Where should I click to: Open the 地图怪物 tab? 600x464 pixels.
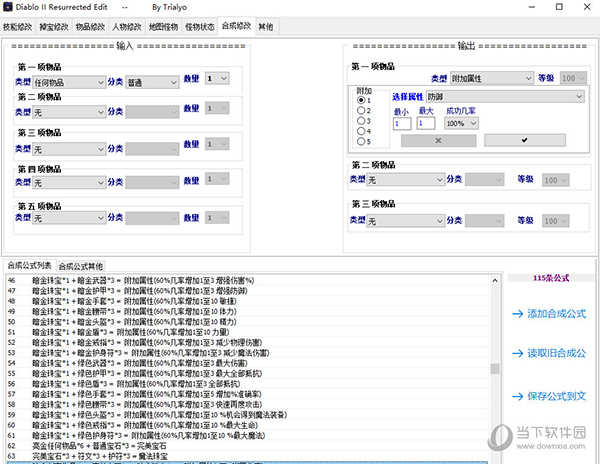coord(163,27)
